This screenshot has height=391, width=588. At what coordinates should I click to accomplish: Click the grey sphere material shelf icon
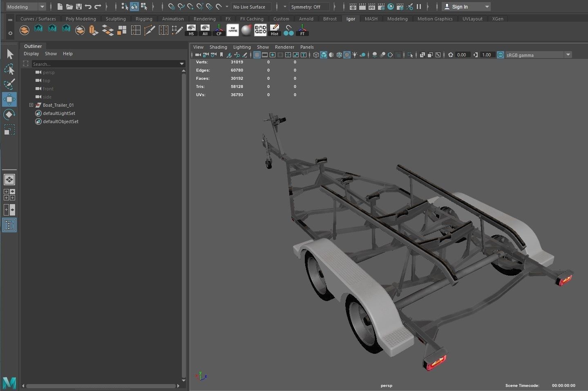click(x=246, y=30)
